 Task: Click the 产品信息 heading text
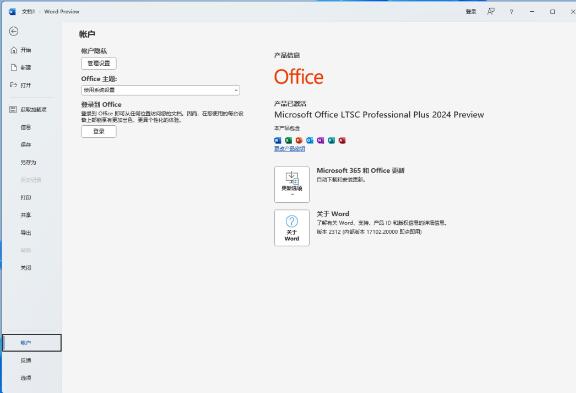pyautogui.click(x=287, y=55)
